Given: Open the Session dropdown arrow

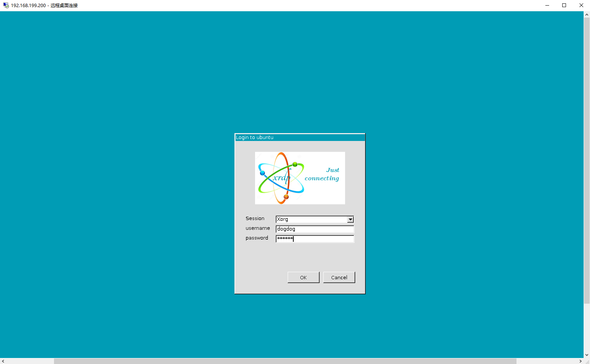Looking at the screenshot, I should 350,219.
